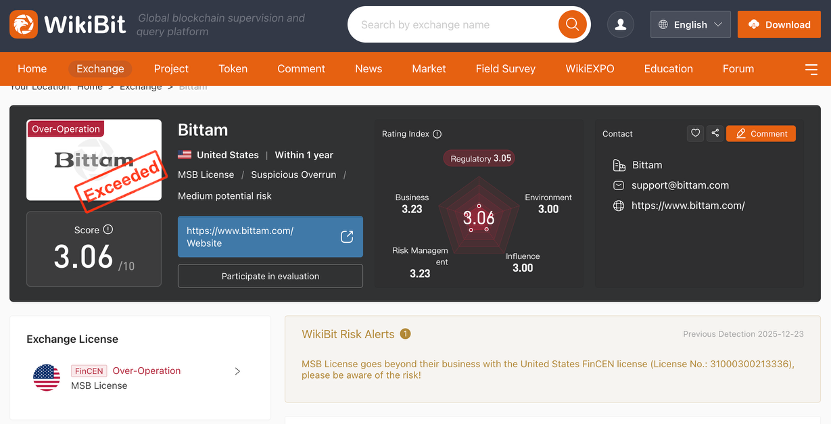Open the English language dropdown

pos(690,24)
